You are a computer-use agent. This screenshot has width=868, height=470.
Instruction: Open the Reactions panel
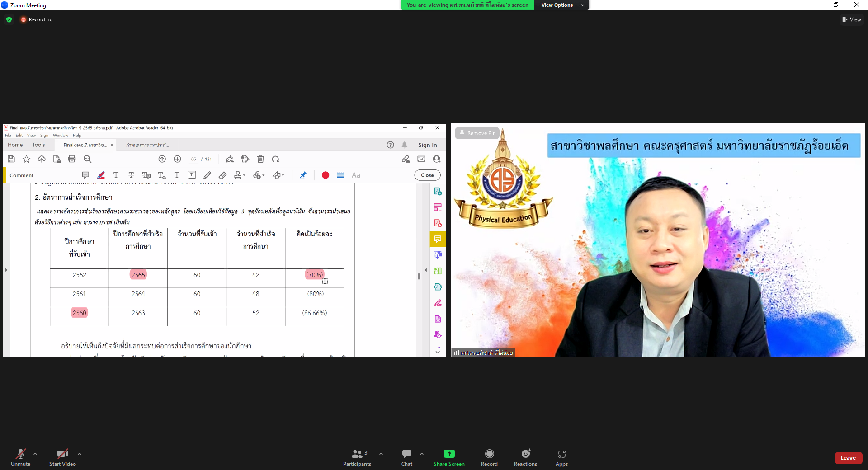pos(525,457)
